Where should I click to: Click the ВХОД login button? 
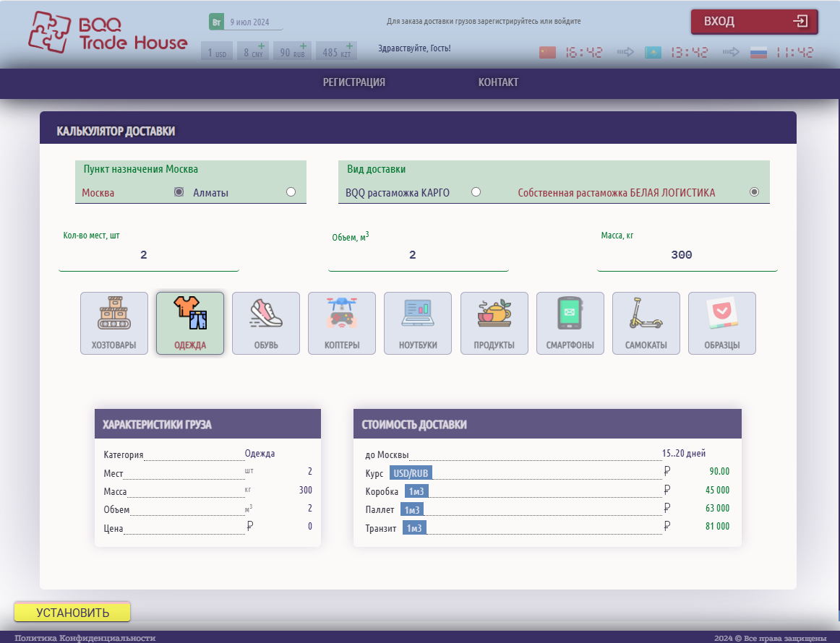coord(754,22)
